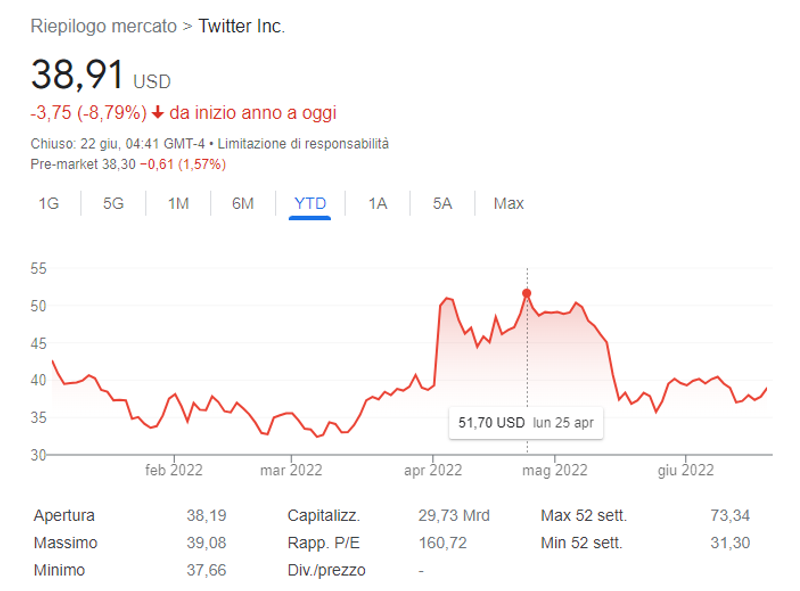Click the Twitter Inc. title
The height and width of the screenshot is (591, 800).
241,26
